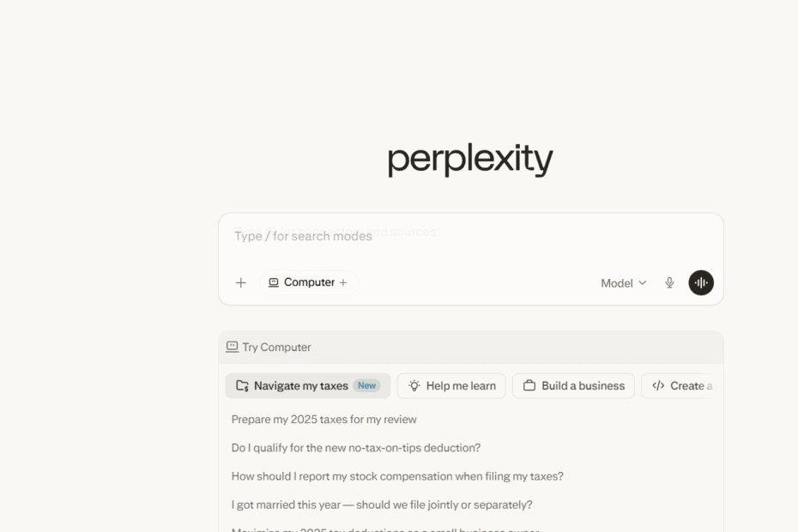The height and width of the screenshot is (532, 798).
Task: Click the small plus beside Computer to add modes
Action: pos(343,282)
